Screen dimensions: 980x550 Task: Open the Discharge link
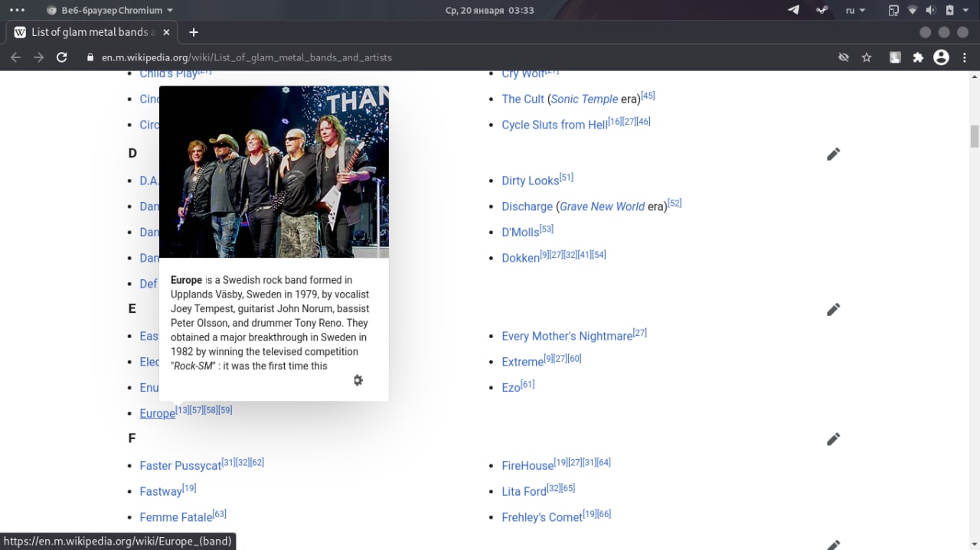527,207
